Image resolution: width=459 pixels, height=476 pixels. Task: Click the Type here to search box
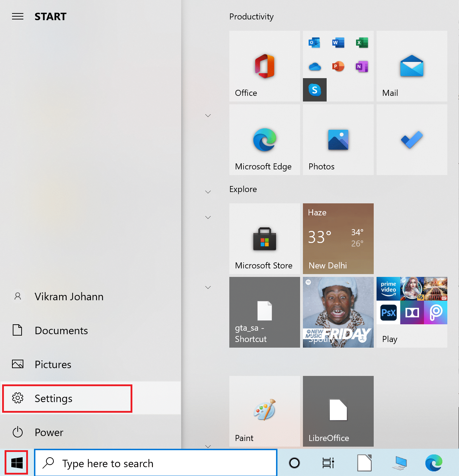(x=156, y=463)
